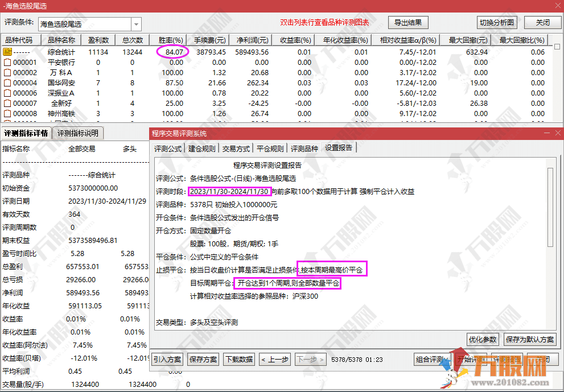Select the 万 科A row name
Viewport: 564px width, 392px height.
coord(61,73)
